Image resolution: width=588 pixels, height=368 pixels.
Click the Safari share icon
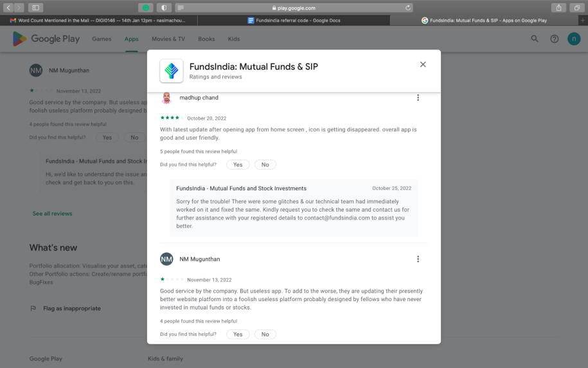pyautogui.click(x=558, y=8)
